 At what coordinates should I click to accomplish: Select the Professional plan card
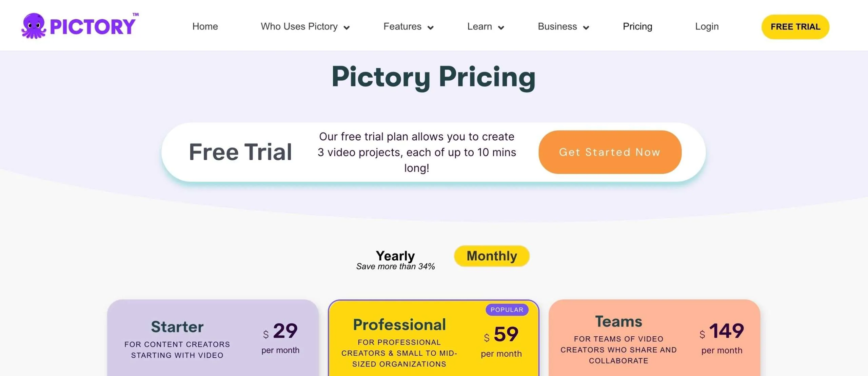pyautogui.click(x=434, y=338)
